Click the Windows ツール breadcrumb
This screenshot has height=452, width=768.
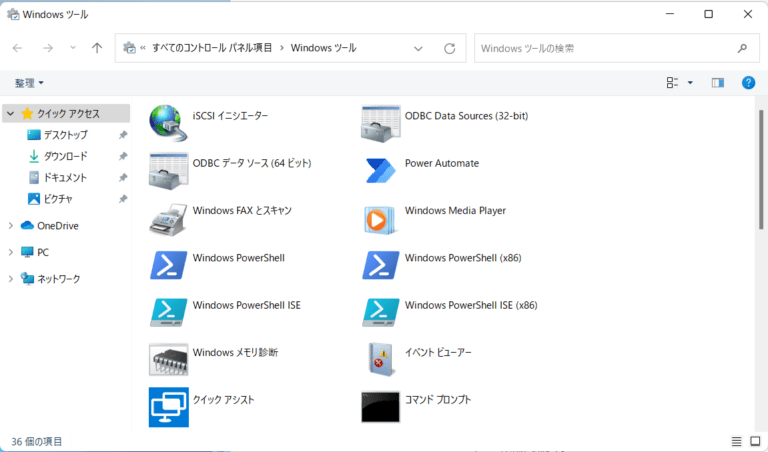click(x=323, y=48)
